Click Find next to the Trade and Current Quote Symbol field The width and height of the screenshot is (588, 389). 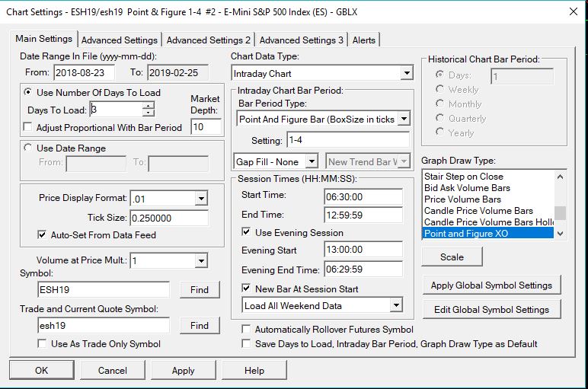point(200,325)
